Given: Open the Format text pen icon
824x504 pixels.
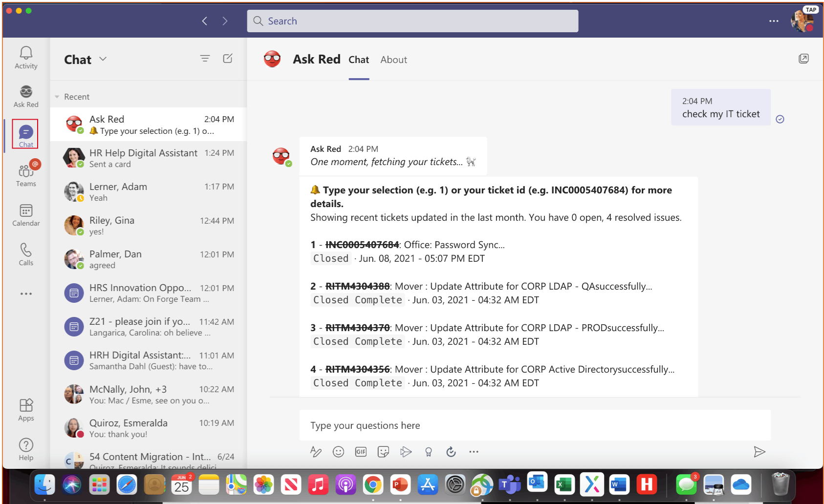Looking at the screenshot, I should pos(316,452).
